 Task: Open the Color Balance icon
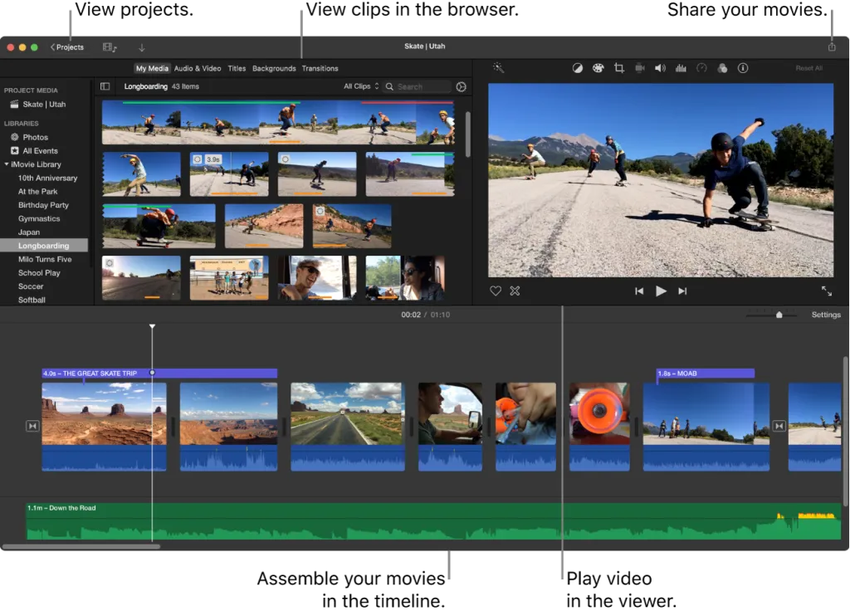(x=578, y=68)
